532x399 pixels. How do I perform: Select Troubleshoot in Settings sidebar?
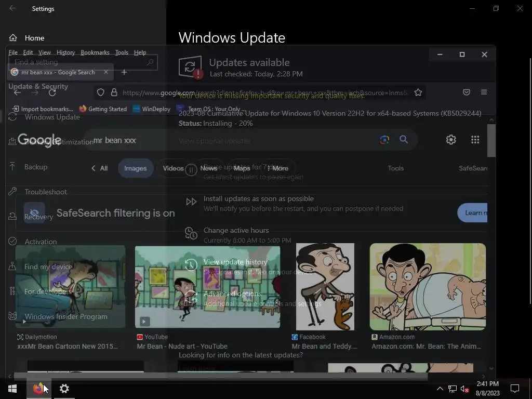[x=46, y=192]
